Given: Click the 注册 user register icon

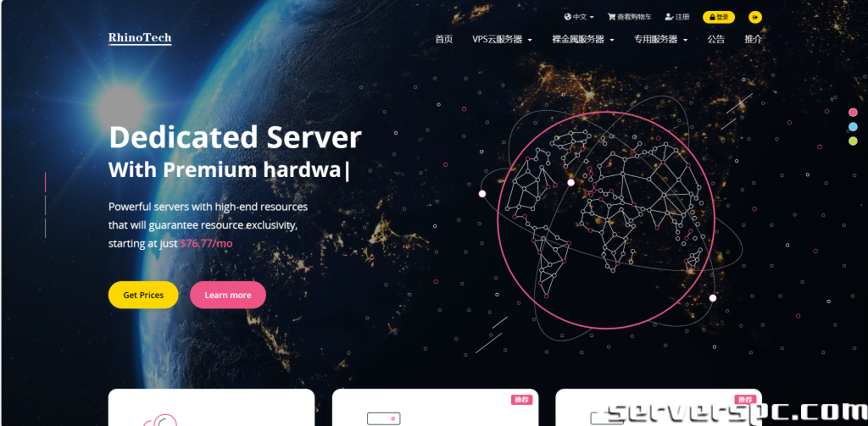Looking at the screenshot, I should (669, 17).
